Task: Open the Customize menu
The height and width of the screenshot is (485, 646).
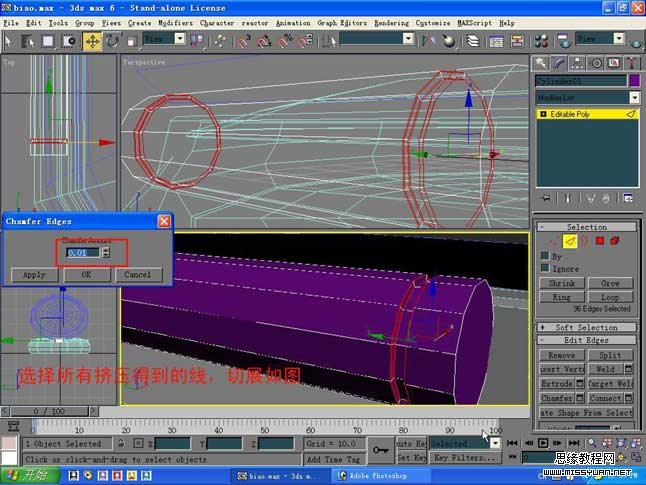Action: point(433,23)
